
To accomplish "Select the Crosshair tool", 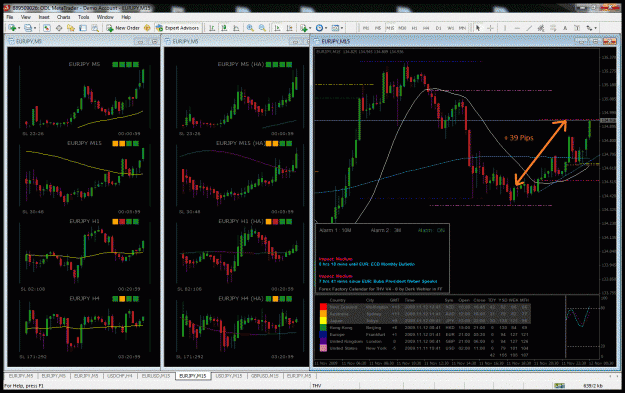I will point(490,28).
